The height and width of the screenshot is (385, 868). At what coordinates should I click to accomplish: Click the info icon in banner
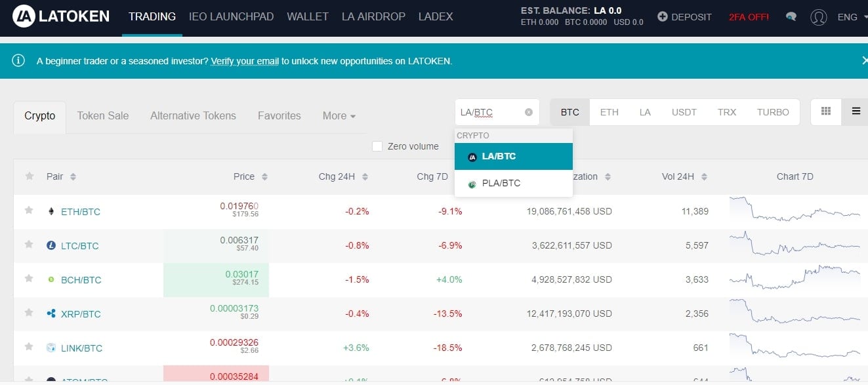coord(18,60)
